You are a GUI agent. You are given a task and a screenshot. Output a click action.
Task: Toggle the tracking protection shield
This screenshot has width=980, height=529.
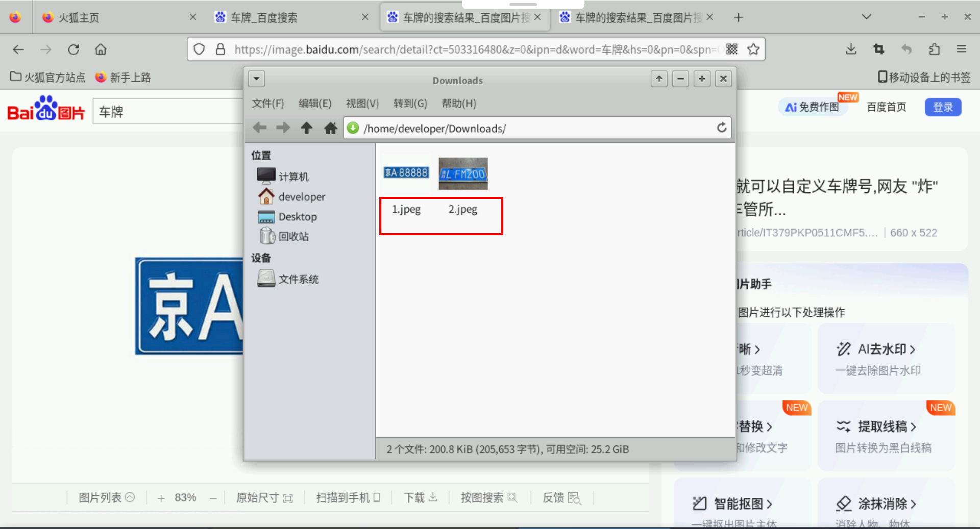(x=199, y=49)
